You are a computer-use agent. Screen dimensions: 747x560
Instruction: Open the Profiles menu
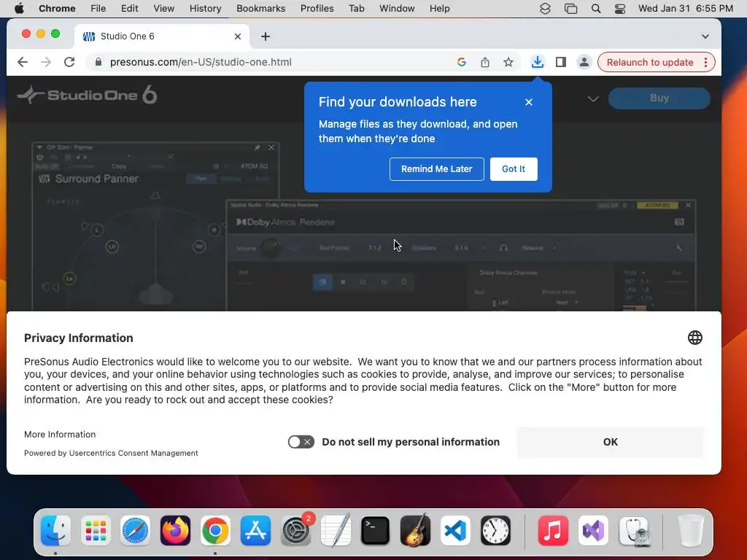click(317, 9)
